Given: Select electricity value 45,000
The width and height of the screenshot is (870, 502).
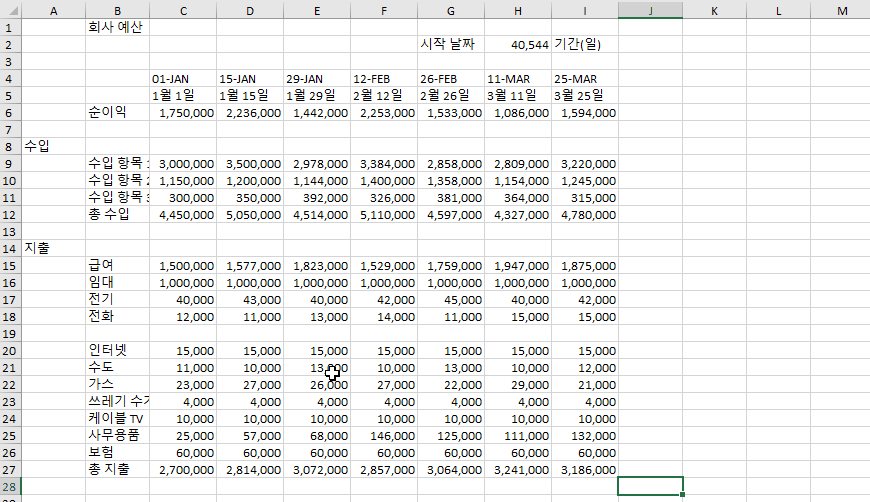Looking at the screenshot, I should (x=451, y=300).
